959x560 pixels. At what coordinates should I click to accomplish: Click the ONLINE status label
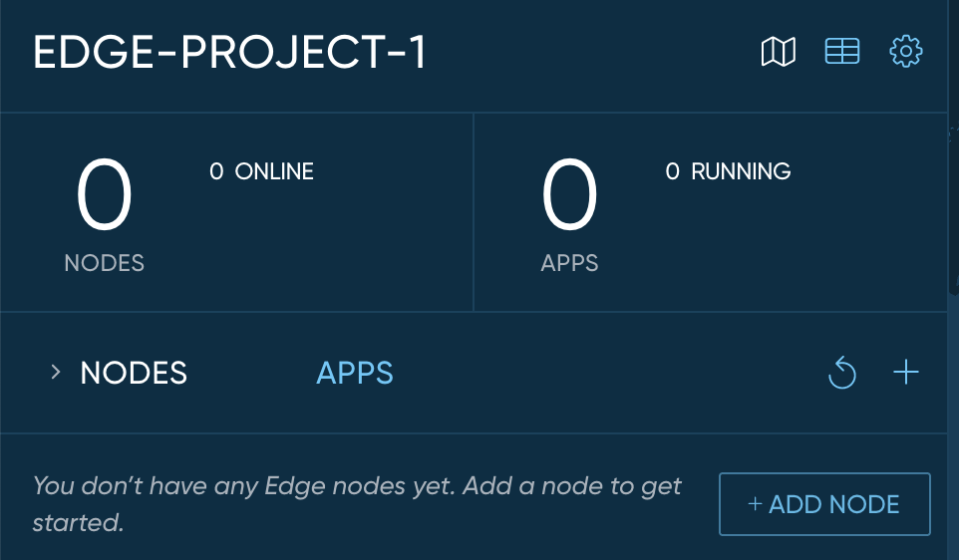tap(274, 171)
